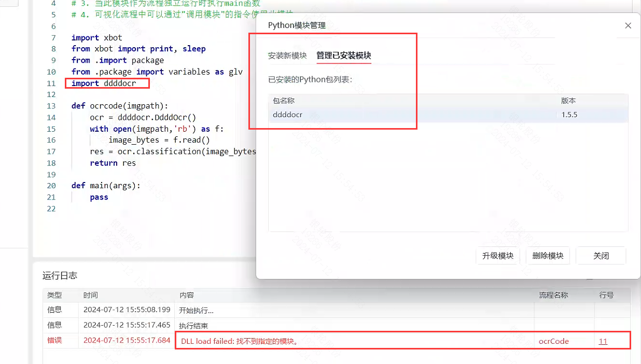Select the 管理已安装模块 tab
This screenshot has height=364, width=641.
tap(344, 55)
